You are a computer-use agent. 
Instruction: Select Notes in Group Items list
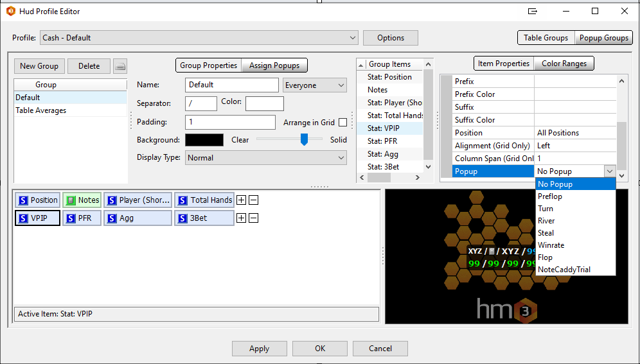click(x=390, y=90)
